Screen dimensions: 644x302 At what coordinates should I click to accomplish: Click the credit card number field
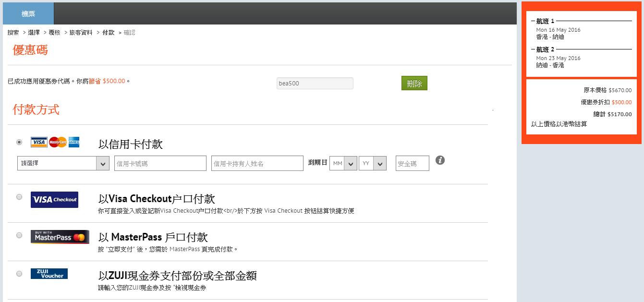(x=160, y=163)
